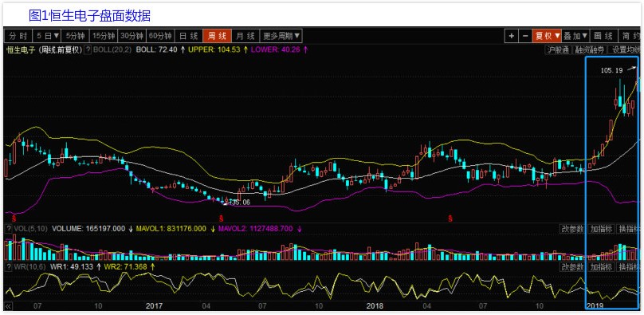Click the 图1恒生电子盘面数据 caption
This screenshot has height=315, width=644.
coord(89,16)
